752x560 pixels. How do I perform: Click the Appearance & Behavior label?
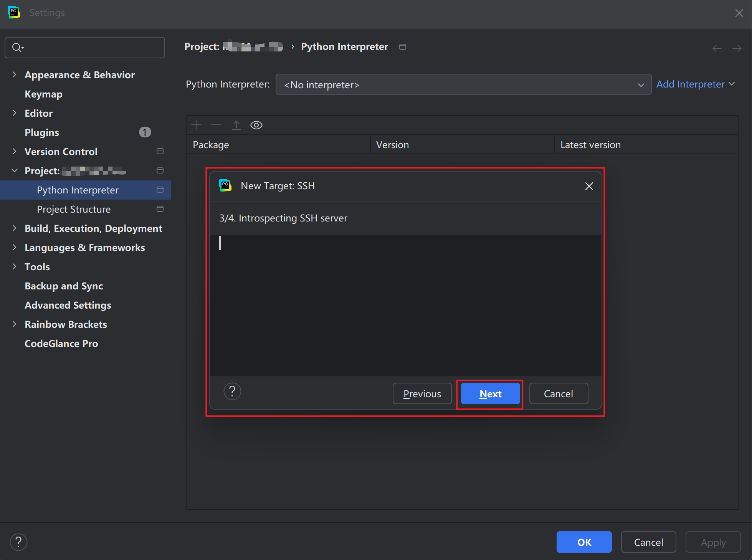point(79,75)
